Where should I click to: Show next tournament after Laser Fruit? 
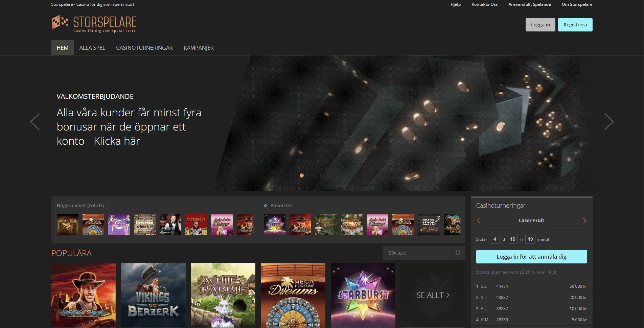pyautogui.click(x=584, y=221)
